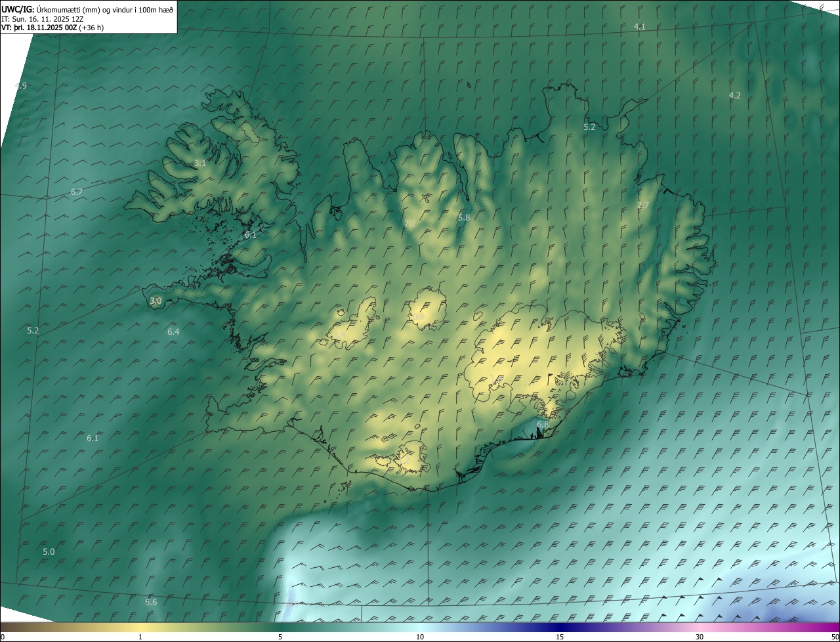Select the initial time line "IT: Sun. 16. 11. 2025 12Z"

[x=43, y=18]
